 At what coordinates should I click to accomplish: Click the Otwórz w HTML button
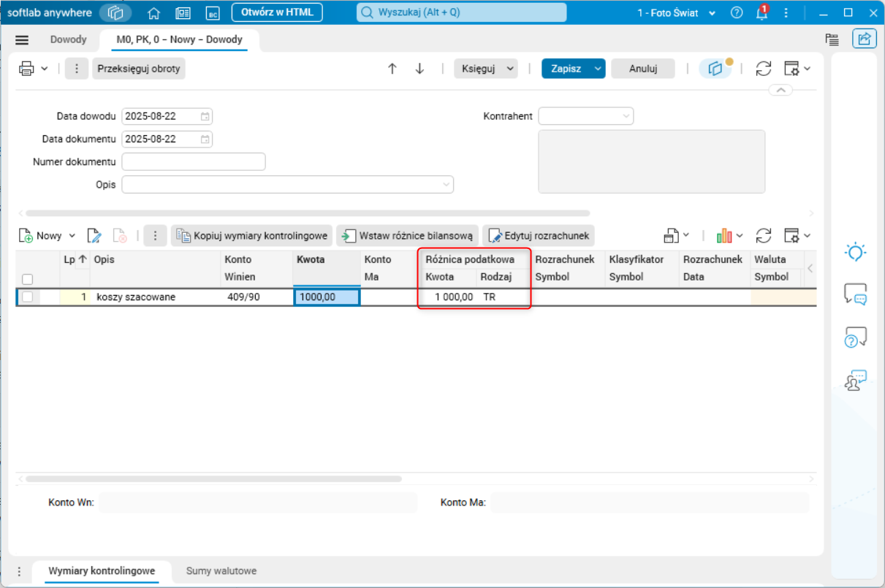coord(277,12)
